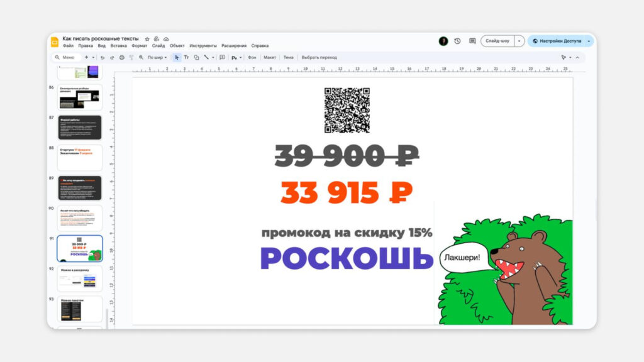Start the Слайд-шоу presentation

point(497,41)
